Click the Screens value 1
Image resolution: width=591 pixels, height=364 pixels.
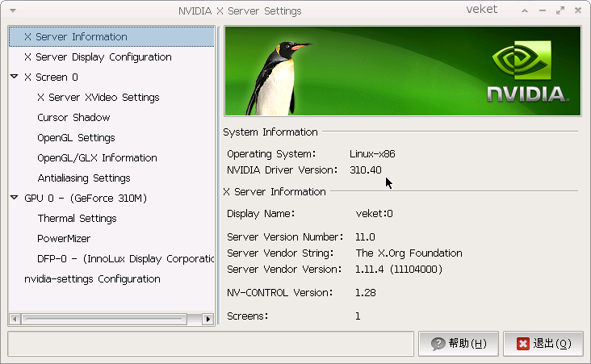click(x=358, y=316)
